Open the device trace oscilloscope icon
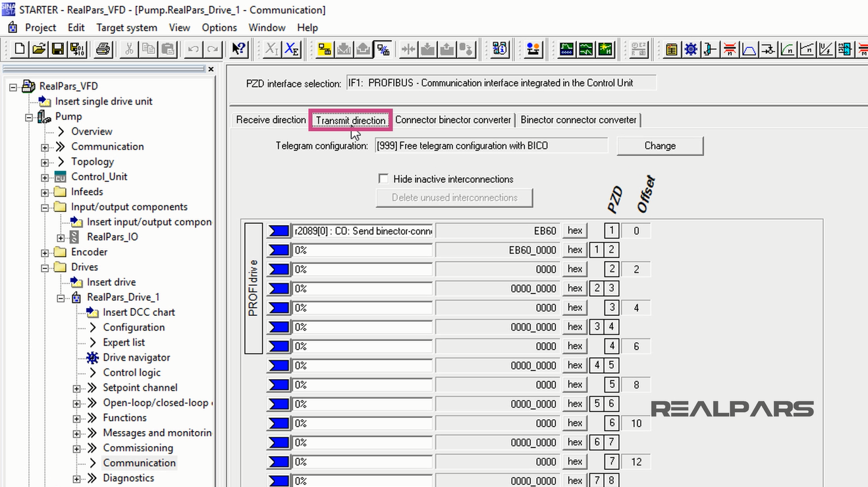This screenshot has height=487, width=868. click(x=566, y=49)
